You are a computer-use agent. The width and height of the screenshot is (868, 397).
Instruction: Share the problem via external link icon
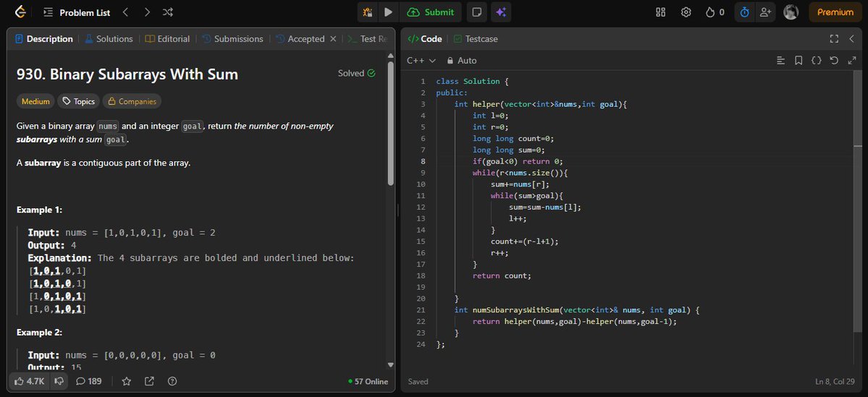149,381
